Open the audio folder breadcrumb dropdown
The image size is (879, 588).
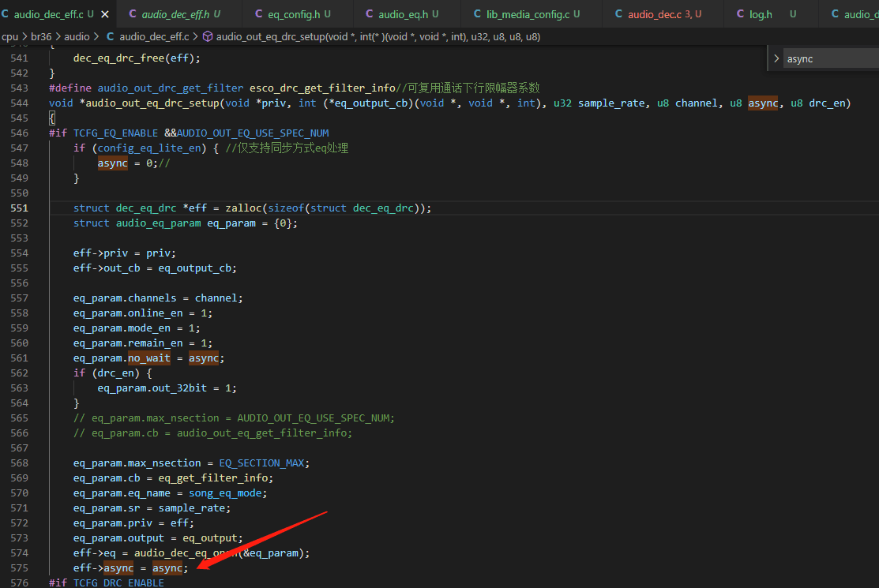point(77,36)
